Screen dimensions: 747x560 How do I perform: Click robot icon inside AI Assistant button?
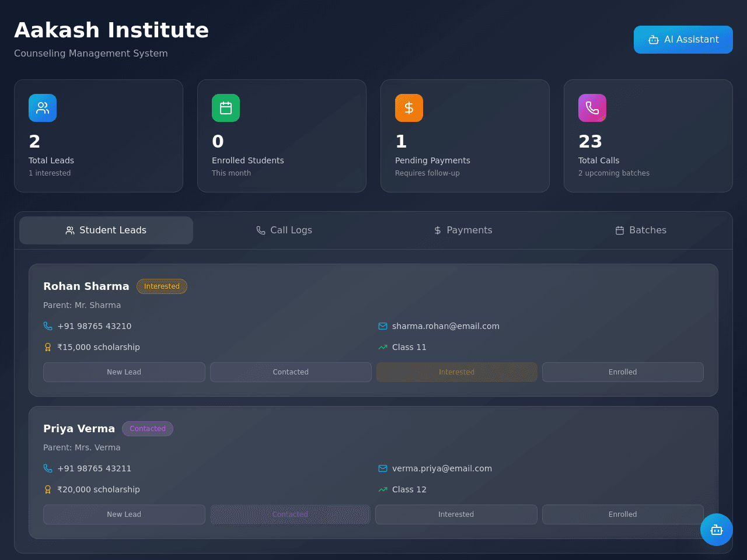pos(654,40)
